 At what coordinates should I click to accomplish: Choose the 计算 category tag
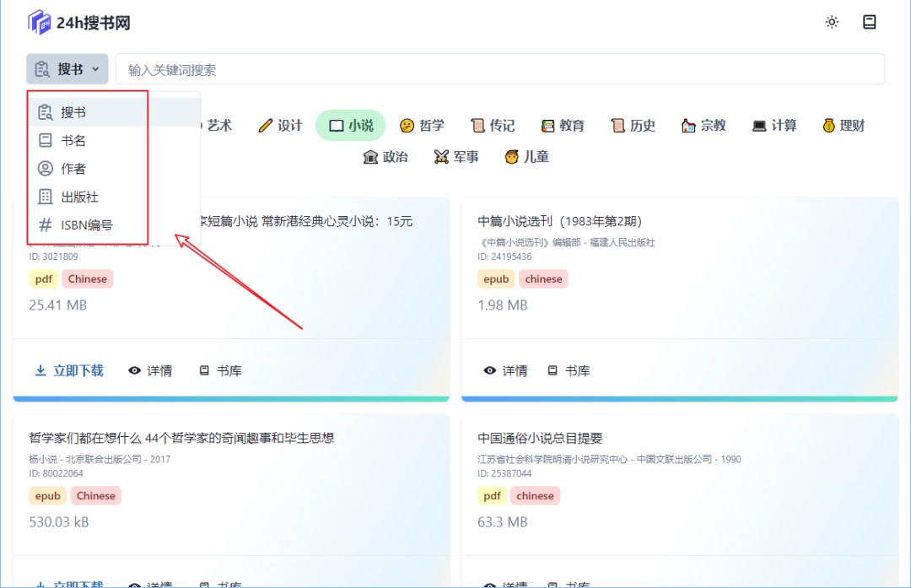click(774, 125)
